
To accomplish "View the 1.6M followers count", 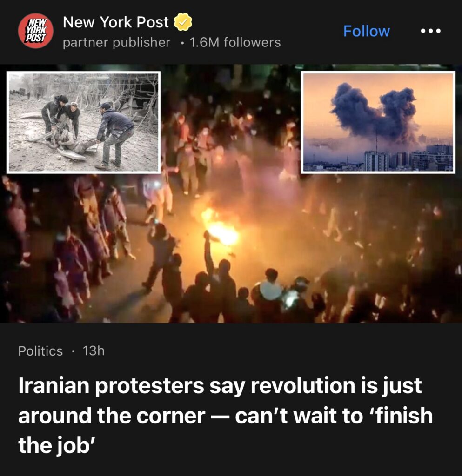I will coord(235,42).
